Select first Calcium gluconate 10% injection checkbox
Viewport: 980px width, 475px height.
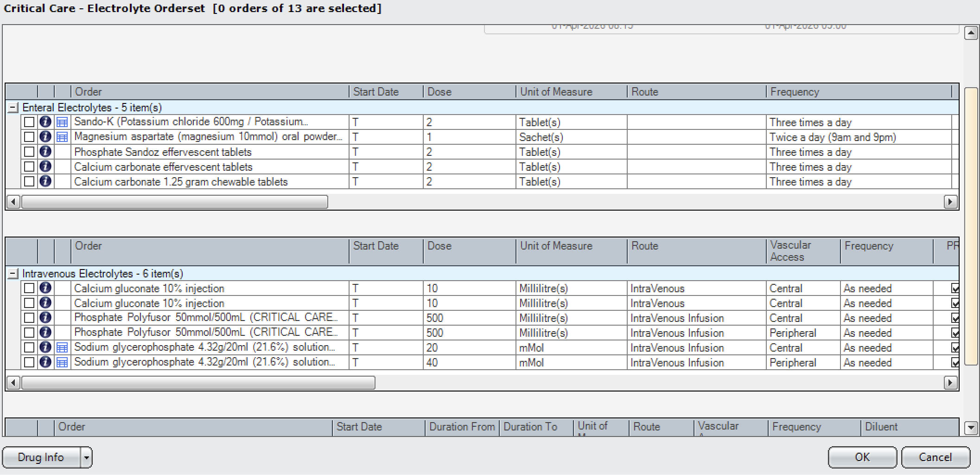[x=29, y=289]
